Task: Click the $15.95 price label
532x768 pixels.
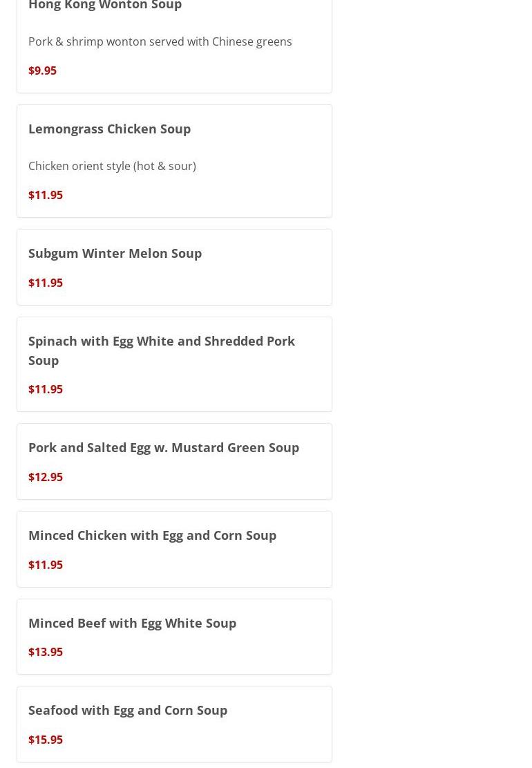Action: [46, 740]
